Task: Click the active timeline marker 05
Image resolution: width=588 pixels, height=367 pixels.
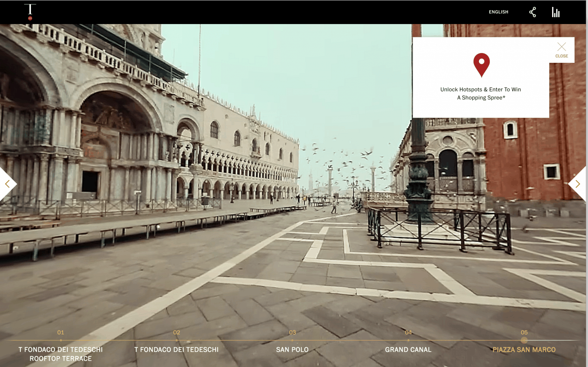Action: click(524, 340)
